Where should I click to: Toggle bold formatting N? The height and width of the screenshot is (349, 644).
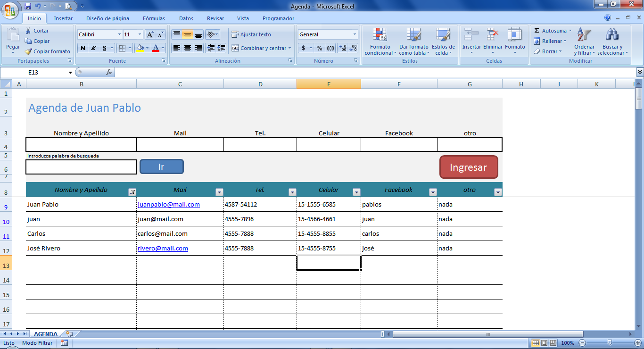pos(83,48)
